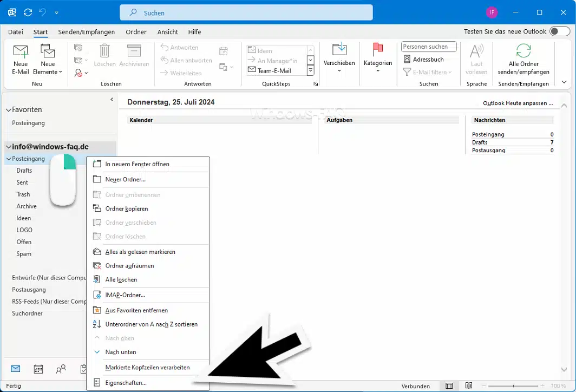
Task: Open the Neue Elemente dropdown
Action: (48, 60)
